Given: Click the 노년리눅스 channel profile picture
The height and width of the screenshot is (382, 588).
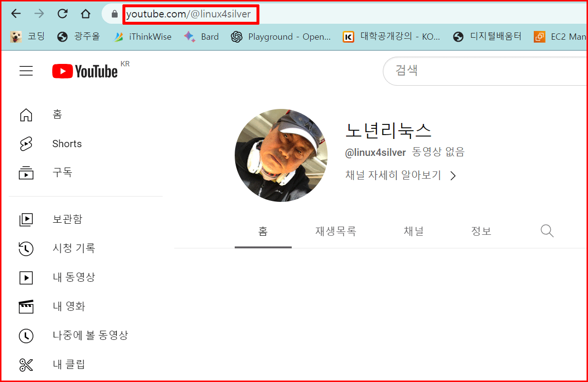Looking at the screenshot, I should click(281, 155).
